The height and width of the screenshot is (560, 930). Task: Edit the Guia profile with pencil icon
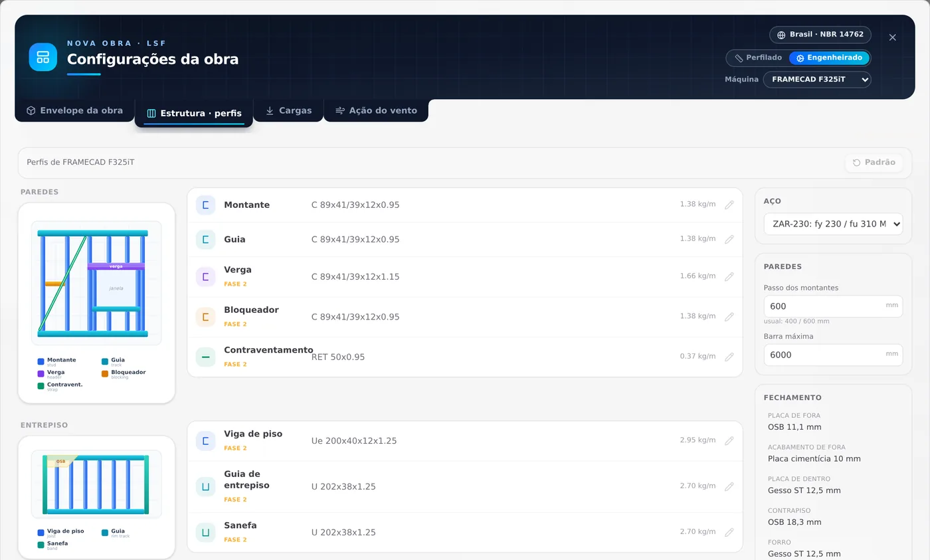point(729,239)
